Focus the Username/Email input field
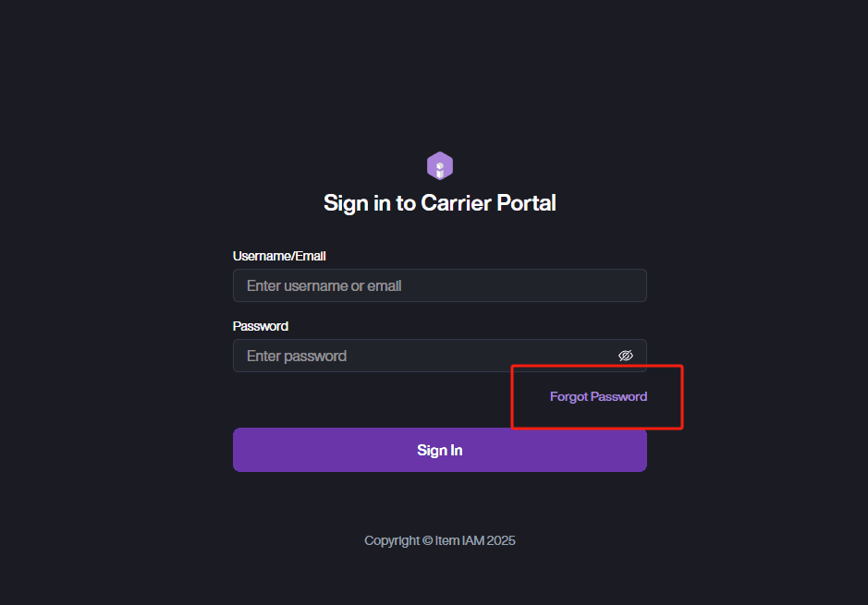Viewport: 868px width, 605px height. click(x=439, y=285)
